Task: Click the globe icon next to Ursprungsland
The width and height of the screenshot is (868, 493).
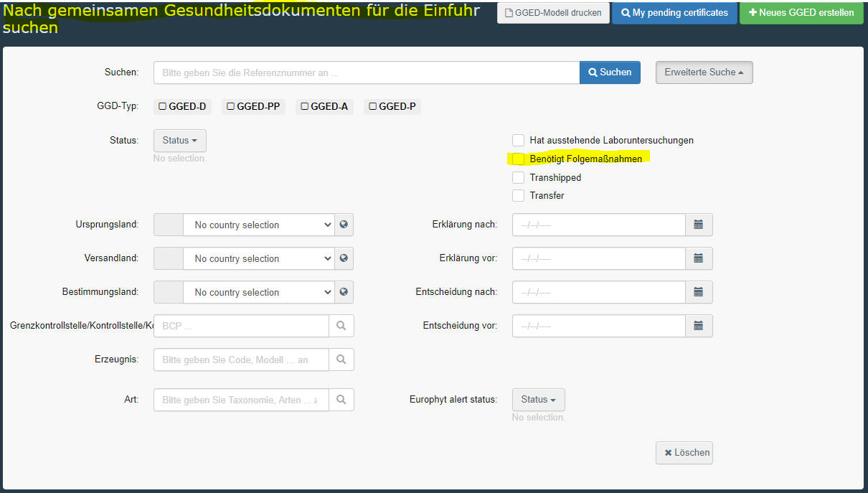Action: pyautogui.click(x=344, y=225)
